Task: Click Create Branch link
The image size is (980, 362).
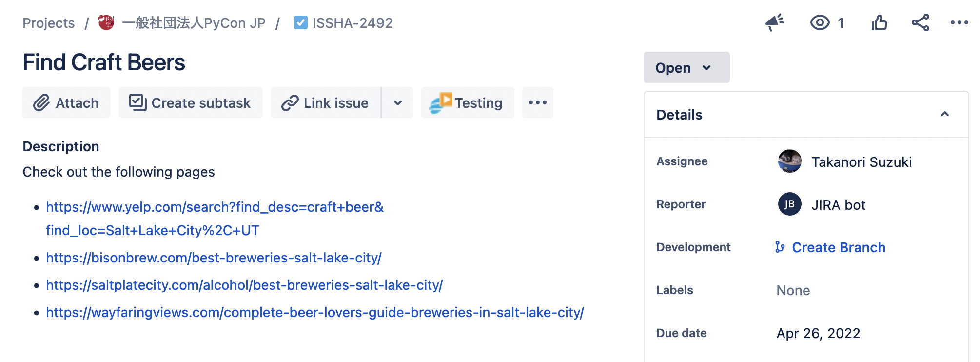Action: pos(838,247)
